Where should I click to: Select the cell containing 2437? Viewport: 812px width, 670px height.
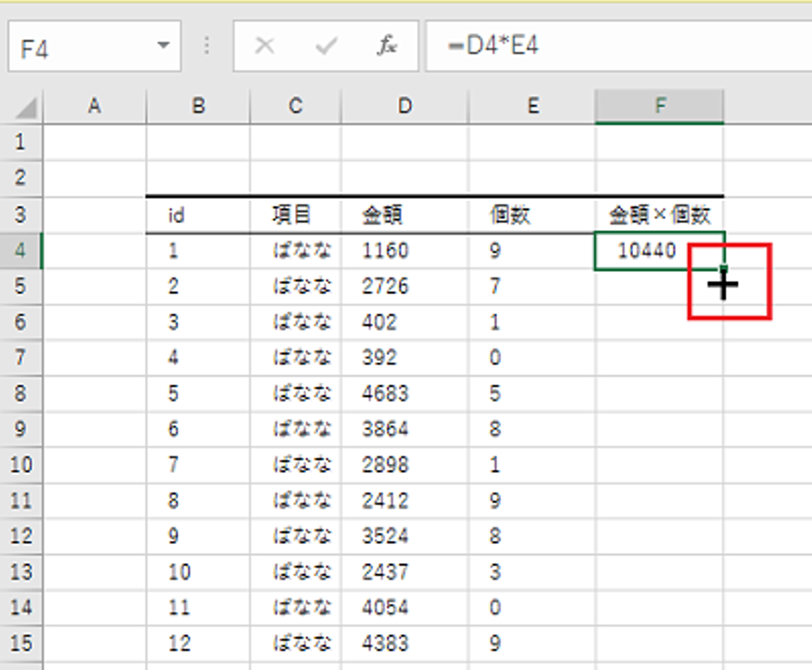[x=405, y=572]
